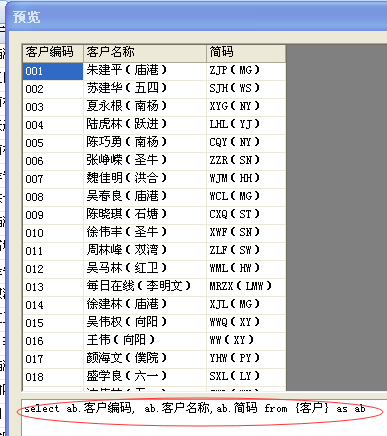Click customer name 吴春良(庙港)
The height and width of the screenshot is (436, 387).
[x=145, y=197]
